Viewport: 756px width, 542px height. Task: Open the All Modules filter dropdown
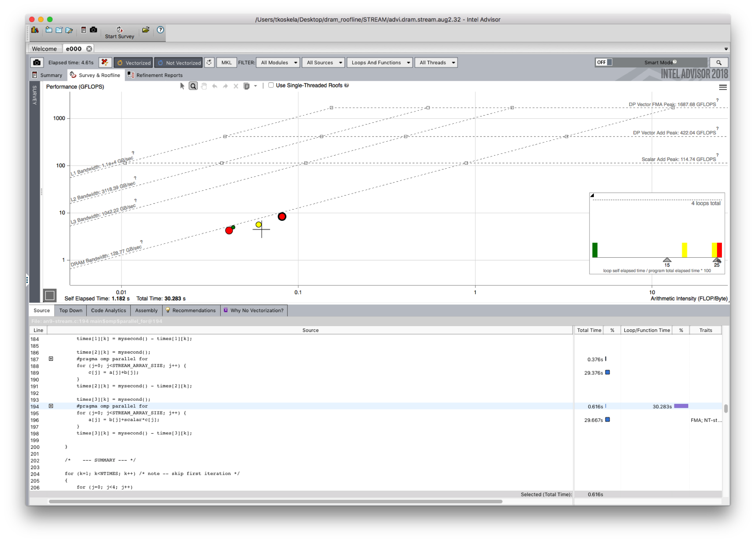pyautogui.click(x=278, y=63)
